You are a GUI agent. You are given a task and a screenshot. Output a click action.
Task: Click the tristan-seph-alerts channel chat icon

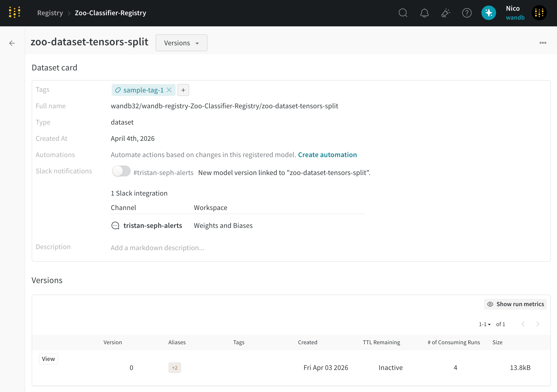point(115,226)
